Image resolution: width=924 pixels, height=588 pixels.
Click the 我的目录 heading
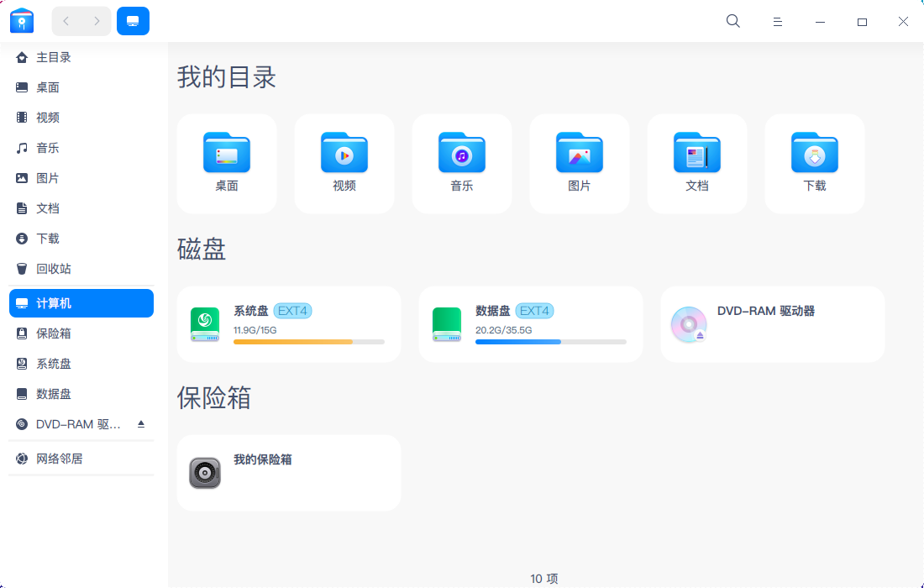tap(227, 77)
